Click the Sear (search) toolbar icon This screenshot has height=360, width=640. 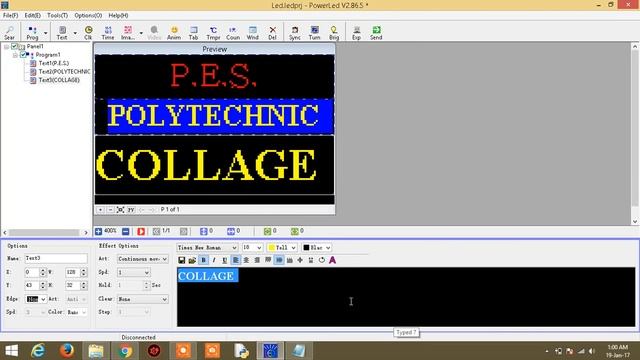pyautogui.click(x=9, y=33)
